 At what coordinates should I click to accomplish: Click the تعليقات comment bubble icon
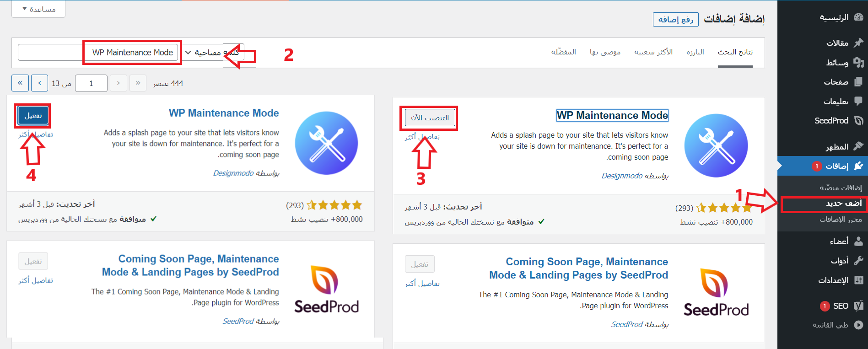(858, 101)
